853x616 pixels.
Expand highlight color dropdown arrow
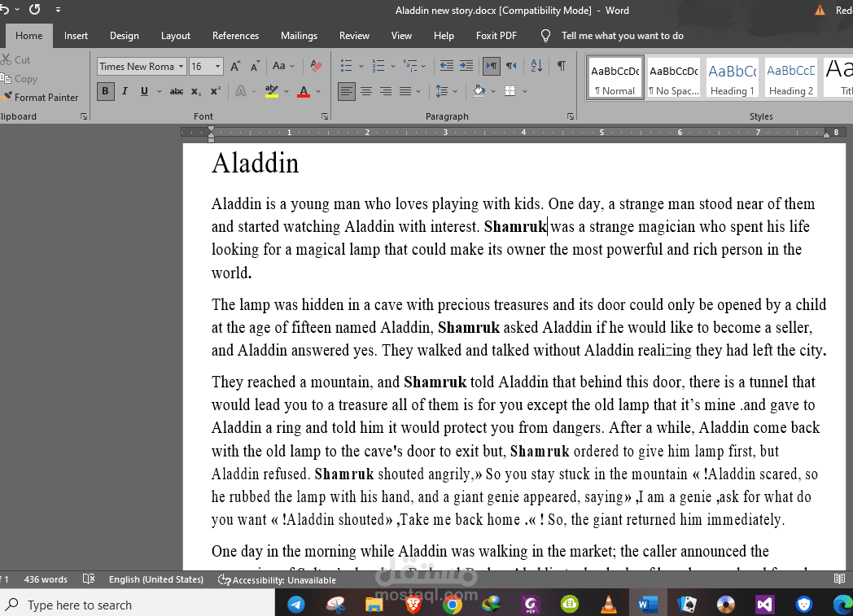click(x=287, y=91)
